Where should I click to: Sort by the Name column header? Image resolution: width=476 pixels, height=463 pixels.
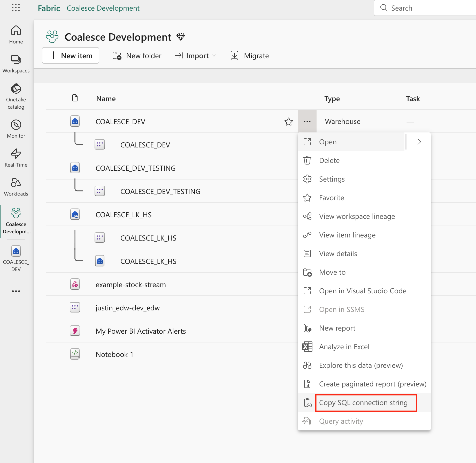point(106,99)
